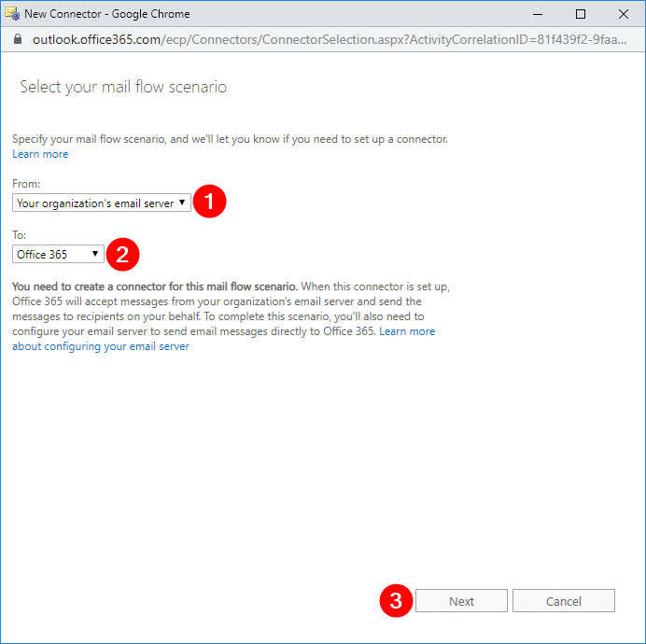Maximize the New Connector window
646x644 pixels.
click(x=580, y=14)
